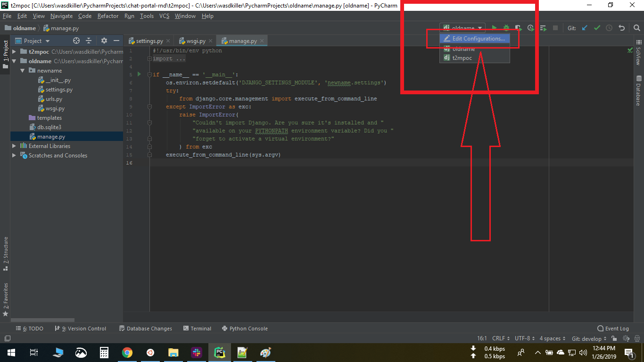
Task: Select the templates folder
Action: pyautogui.click(x=45, y=118)
